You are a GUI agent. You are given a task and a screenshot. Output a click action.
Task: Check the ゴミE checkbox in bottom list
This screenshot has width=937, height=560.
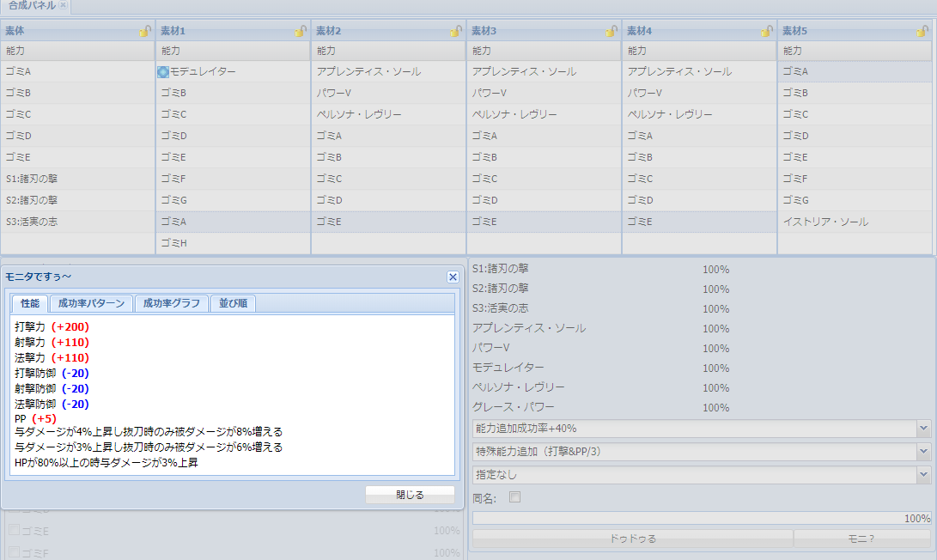coord(14,531)
